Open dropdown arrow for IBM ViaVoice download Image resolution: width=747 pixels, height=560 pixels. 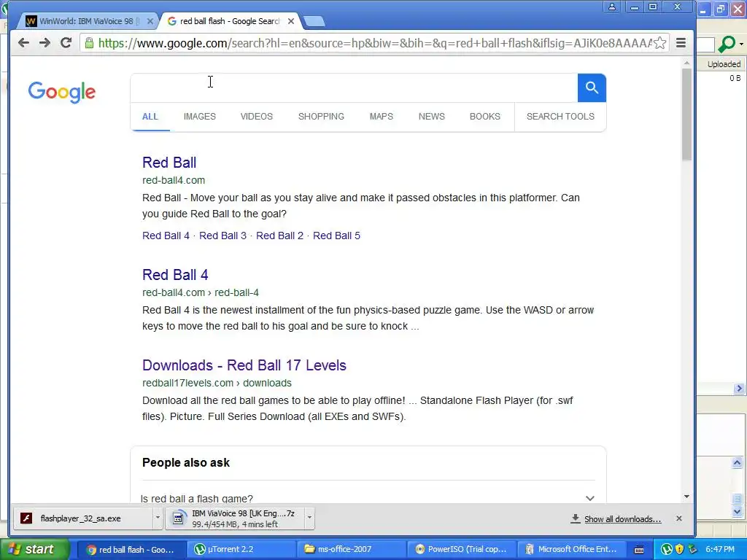click(309, 518)
